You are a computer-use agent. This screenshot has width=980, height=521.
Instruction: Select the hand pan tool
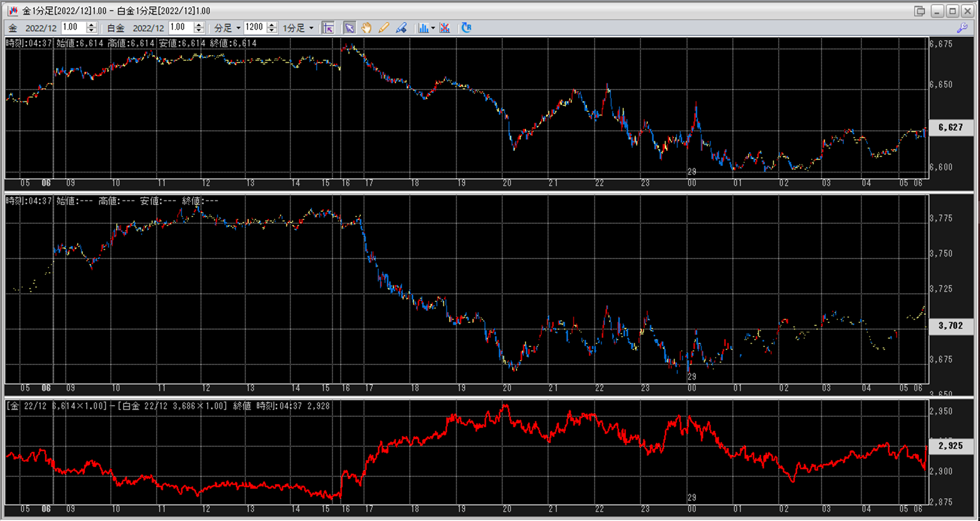tap(366, 28)
